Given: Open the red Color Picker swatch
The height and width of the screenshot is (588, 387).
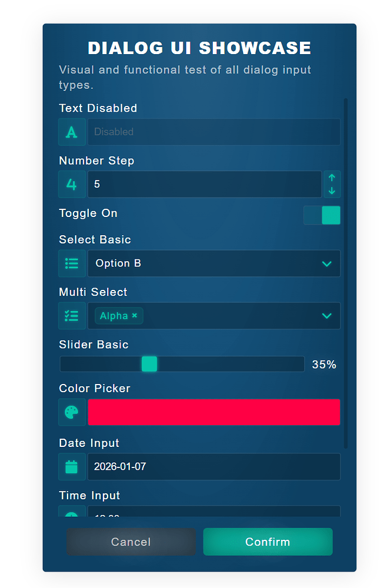Looking at the screenshot, I should point(213,412).
